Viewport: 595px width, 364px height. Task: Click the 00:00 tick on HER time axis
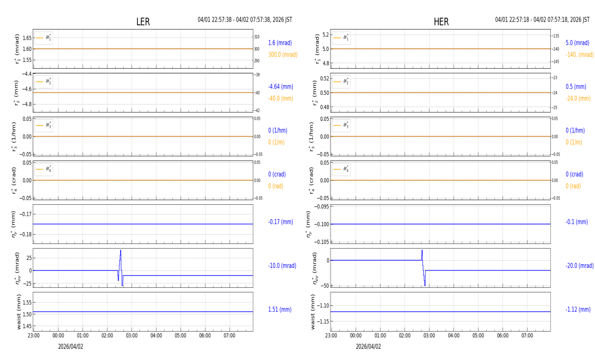(356, 336)
